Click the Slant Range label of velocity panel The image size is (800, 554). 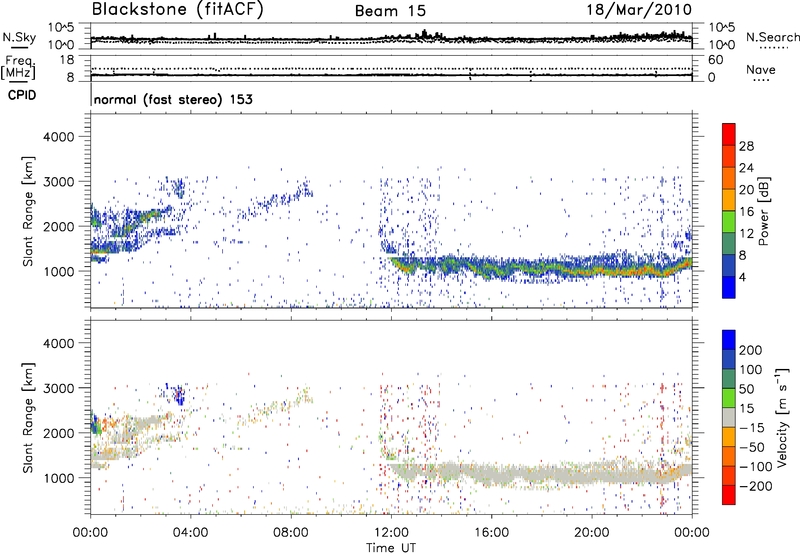click(28, 417)
